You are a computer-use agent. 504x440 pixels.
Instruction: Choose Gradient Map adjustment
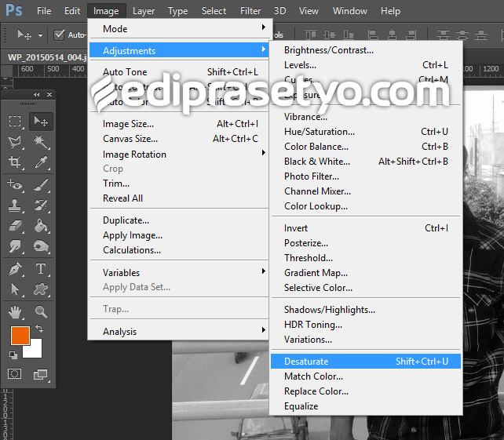(x=366, y=273)
